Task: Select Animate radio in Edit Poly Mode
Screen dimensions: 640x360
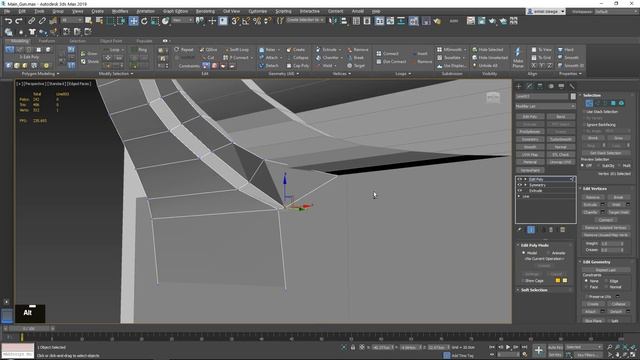Action: pos(549,253)
